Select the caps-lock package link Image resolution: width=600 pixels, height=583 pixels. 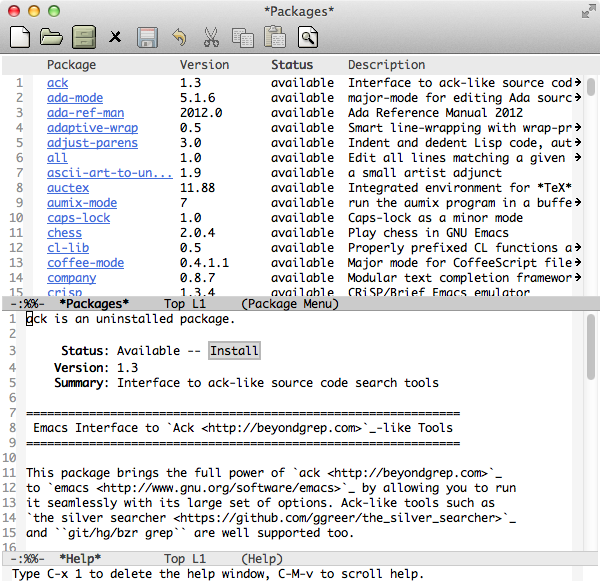[79, 218]
